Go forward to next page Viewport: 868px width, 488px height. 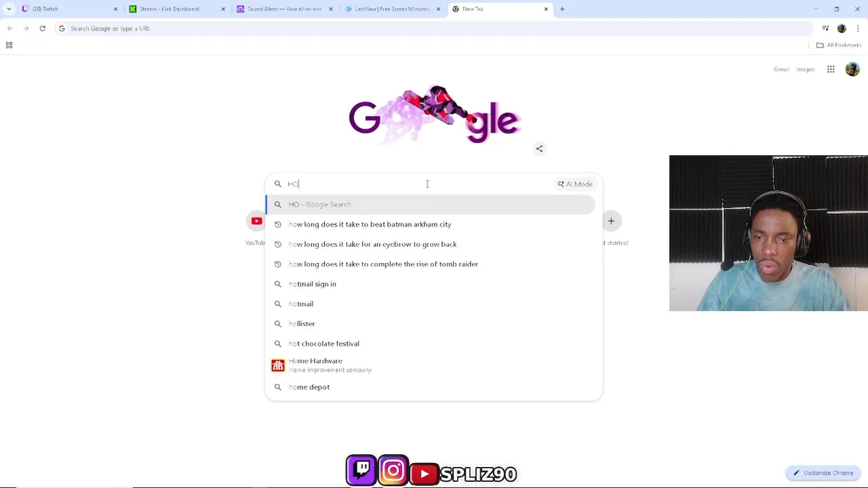pyautogui.click(x=26, y=28)
